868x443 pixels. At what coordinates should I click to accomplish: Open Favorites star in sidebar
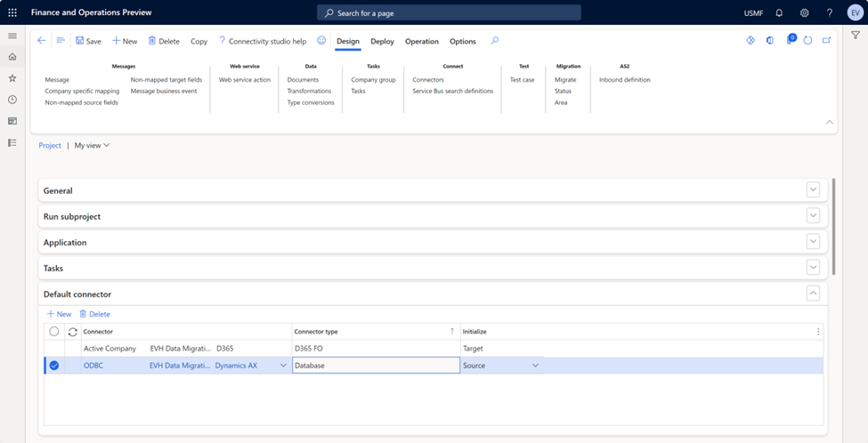(12, 78)
